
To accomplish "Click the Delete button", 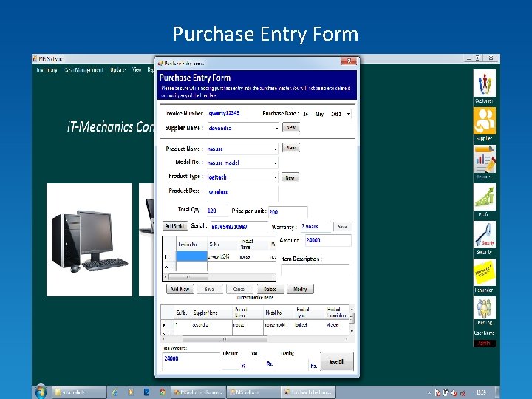I will pos(270,289).
